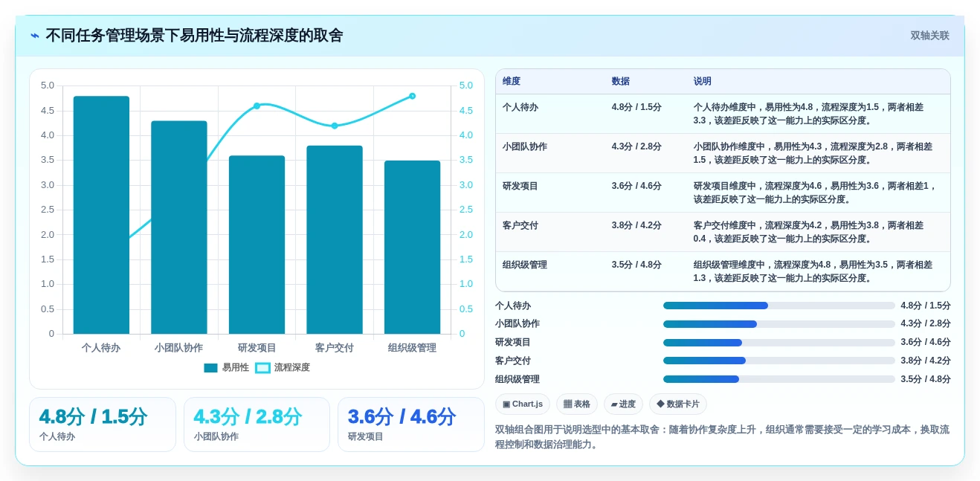Click the footer paragraph starting 双轴组合图
This screenshot has height=481, width=980.
click(722, 437)
